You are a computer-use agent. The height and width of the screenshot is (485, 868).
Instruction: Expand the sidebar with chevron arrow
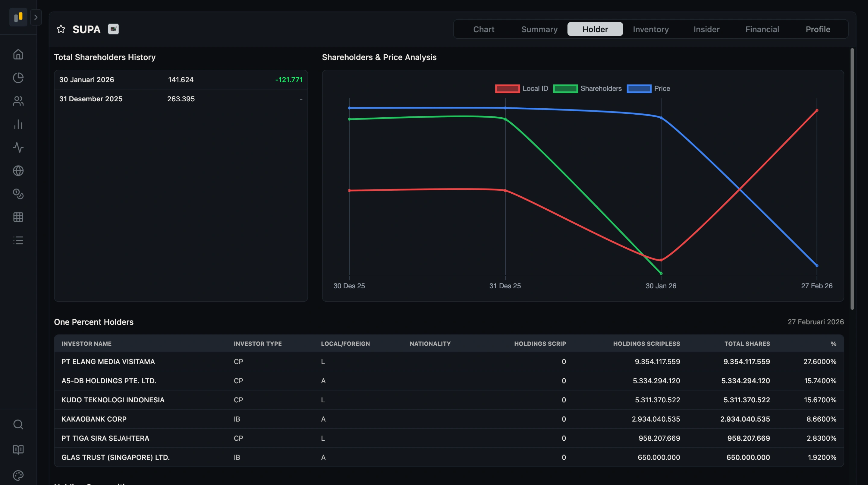tap(36, 17)
